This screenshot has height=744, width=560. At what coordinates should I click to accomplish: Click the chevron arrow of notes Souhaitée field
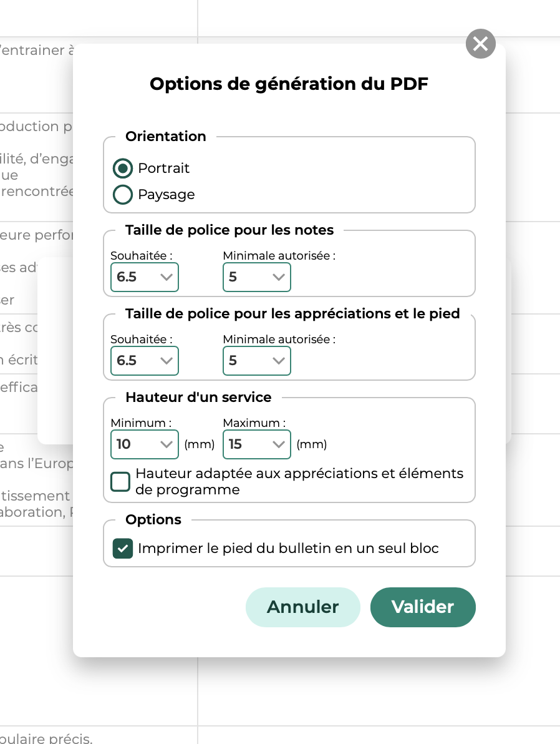click(x=167, y=277)
